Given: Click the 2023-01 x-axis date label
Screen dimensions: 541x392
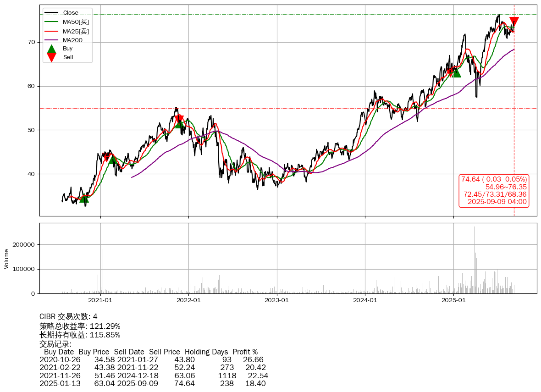Looking at the screenshot, I should [277, 300].
